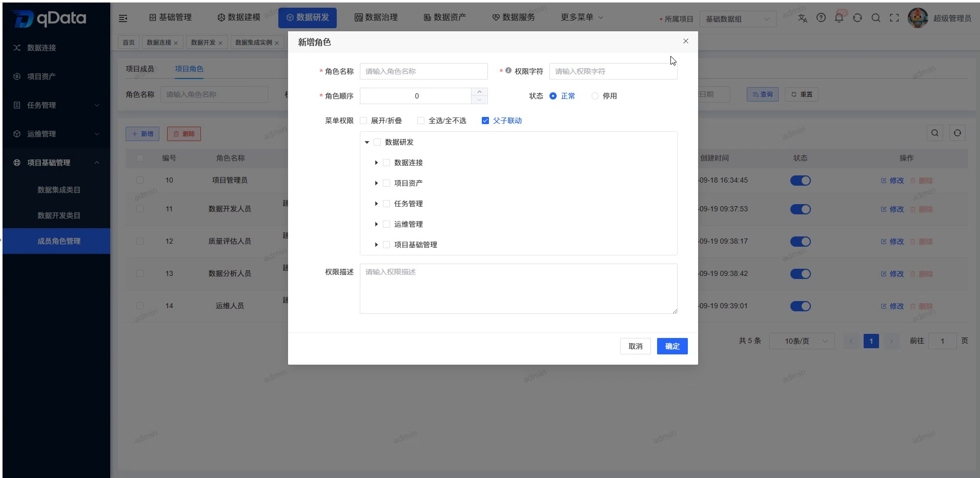Screen dimensions: 980x478
Task: Toggle status switch for role 10
Action: [x=800, y=181]
